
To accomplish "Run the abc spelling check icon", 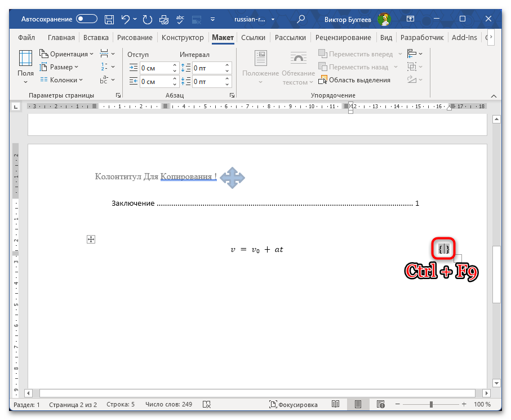I will coord(180,19).
